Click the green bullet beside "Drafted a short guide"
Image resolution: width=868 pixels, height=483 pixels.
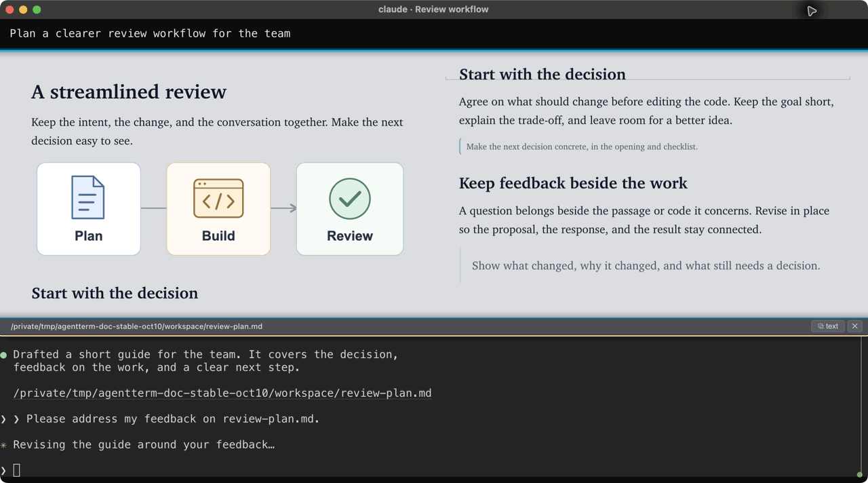click(x=4, y=355)
